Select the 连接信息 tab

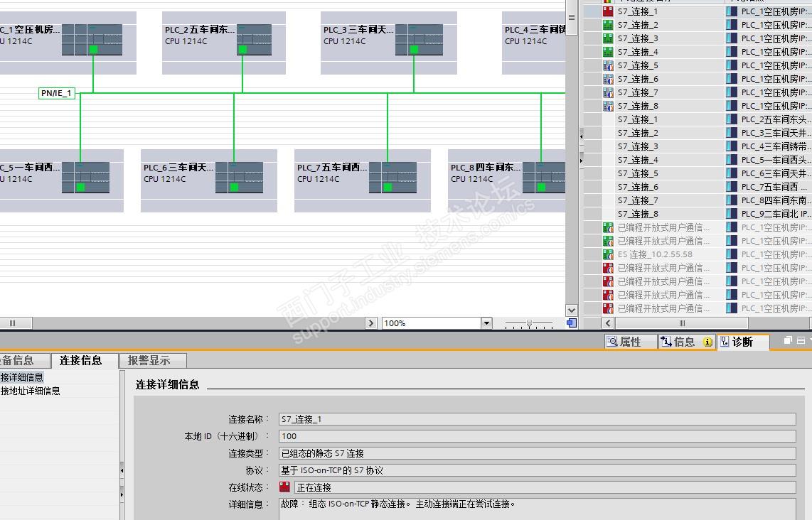(x=85, y=360)
